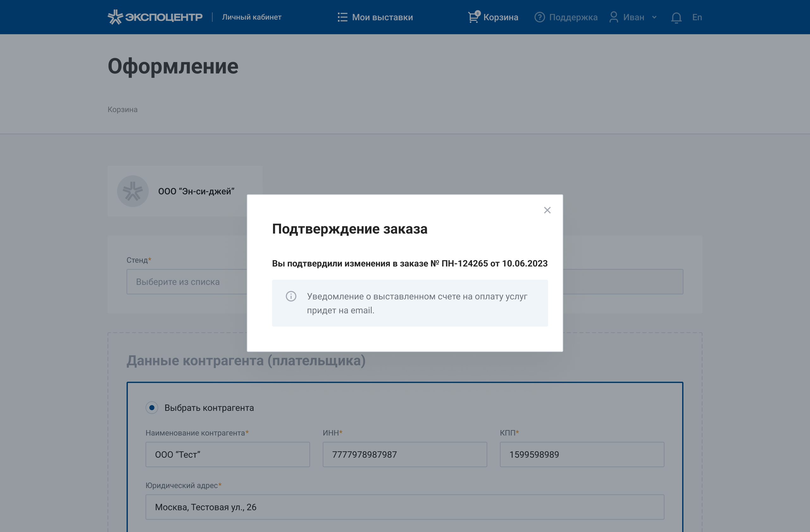The height and width of the screenshot is (532, 810).
Task: Click the email invoice notification text
Action: click(417, 303)
